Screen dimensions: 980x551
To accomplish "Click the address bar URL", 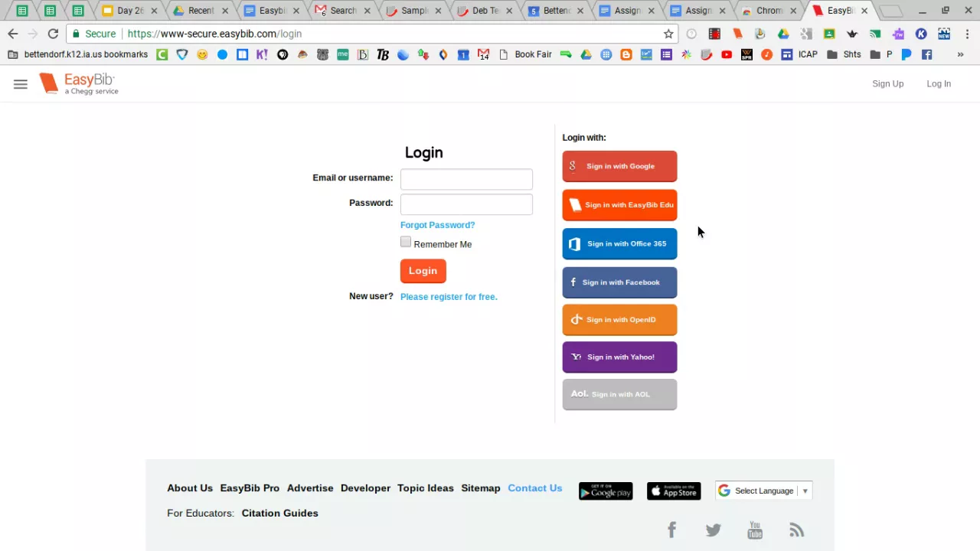I will (214, 34).
